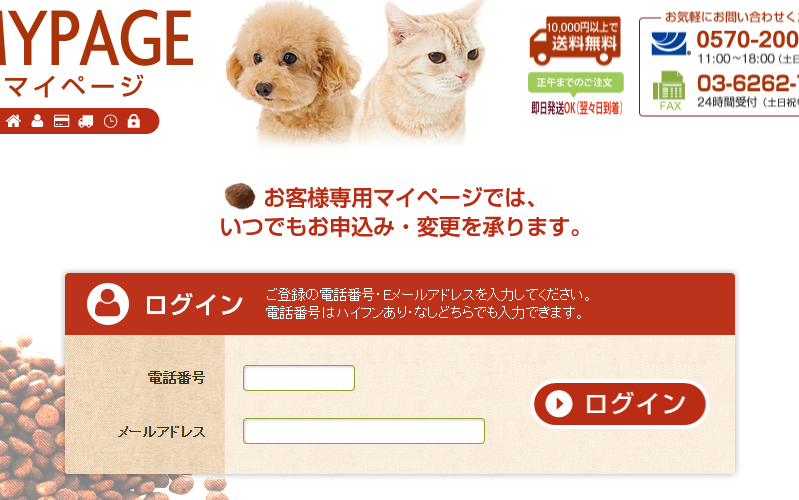Click the poodle and cat banner image
Viewport: 799px width, 500px height.
(x=356, y=71)
